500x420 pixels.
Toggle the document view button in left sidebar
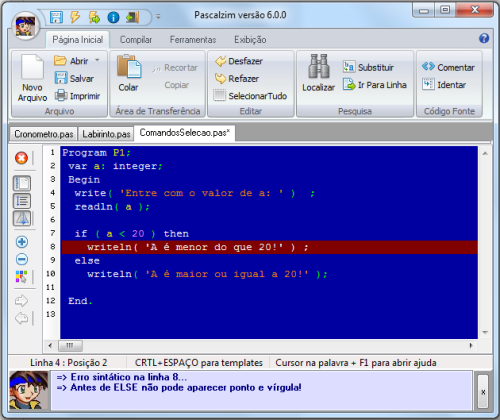pos(22,183)
